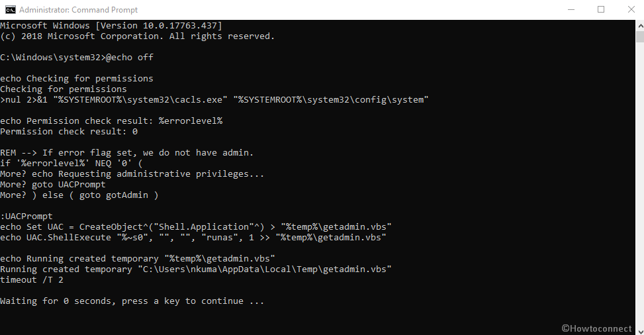The width and height of the screenshot is (644, 335).
Task: Click the 'timeout /T 2' command line
Action: point(32,280)
